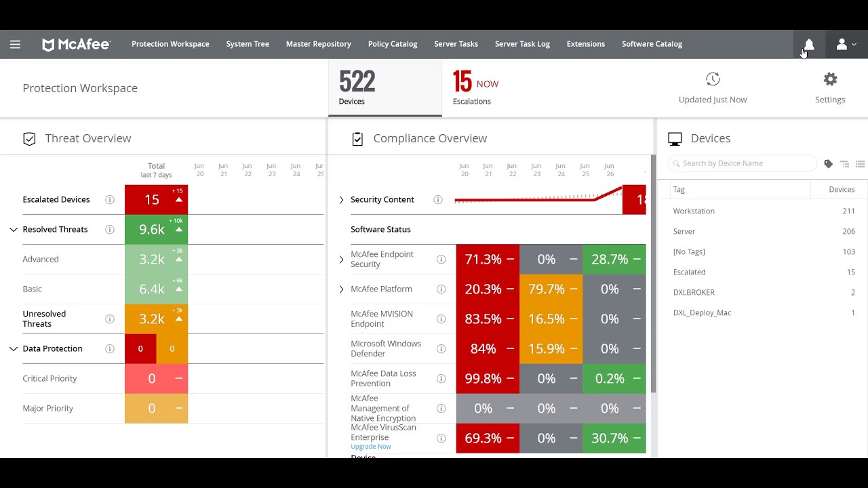Show info for McAfee Data Loss Prevention

point(441,379)
